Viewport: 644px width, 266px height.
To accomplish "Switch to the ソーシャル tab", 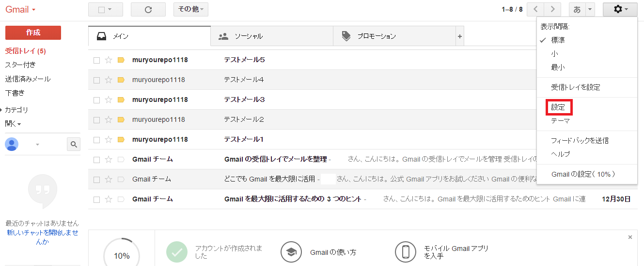I will (x=272, y=36).
